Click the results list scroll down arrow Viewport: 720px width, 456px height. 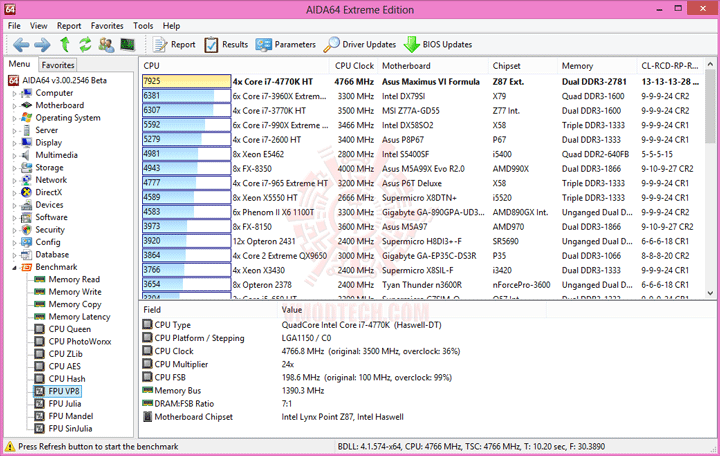[710, 293]
